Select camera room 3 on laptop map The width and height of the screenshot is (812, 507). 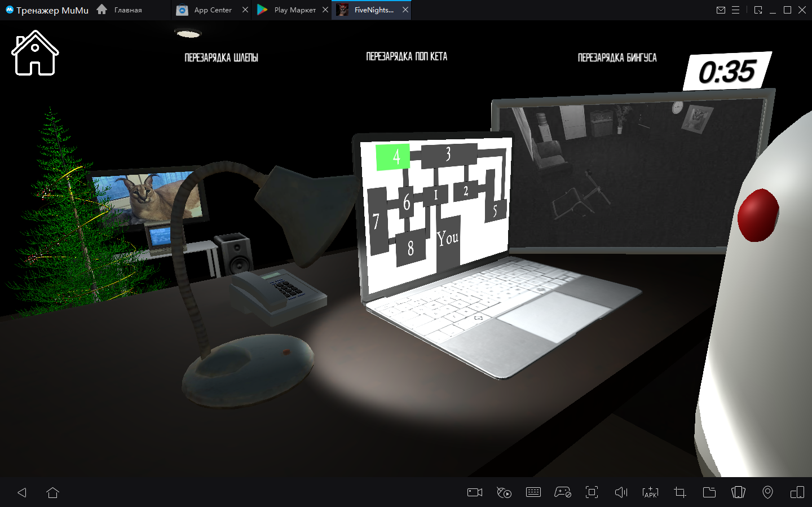[x=448, y=155]
